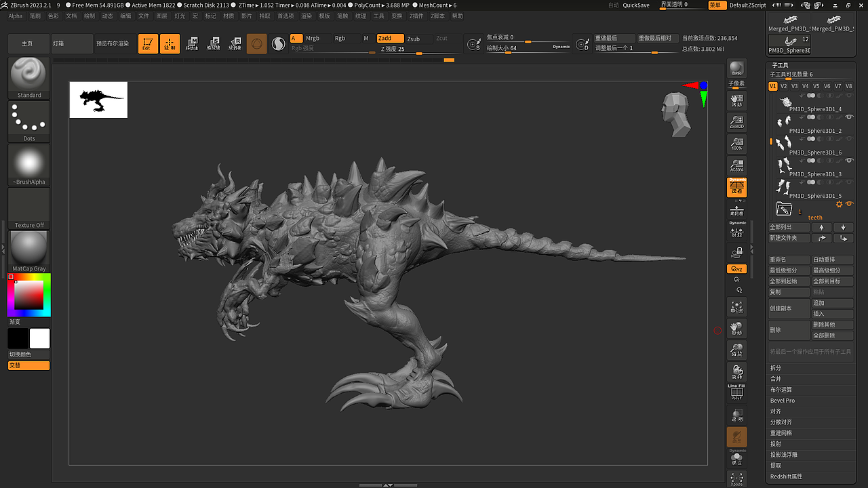Screen dimensions: 868x488
Task: Click the QuickSave button
Action: pos(636,5)
